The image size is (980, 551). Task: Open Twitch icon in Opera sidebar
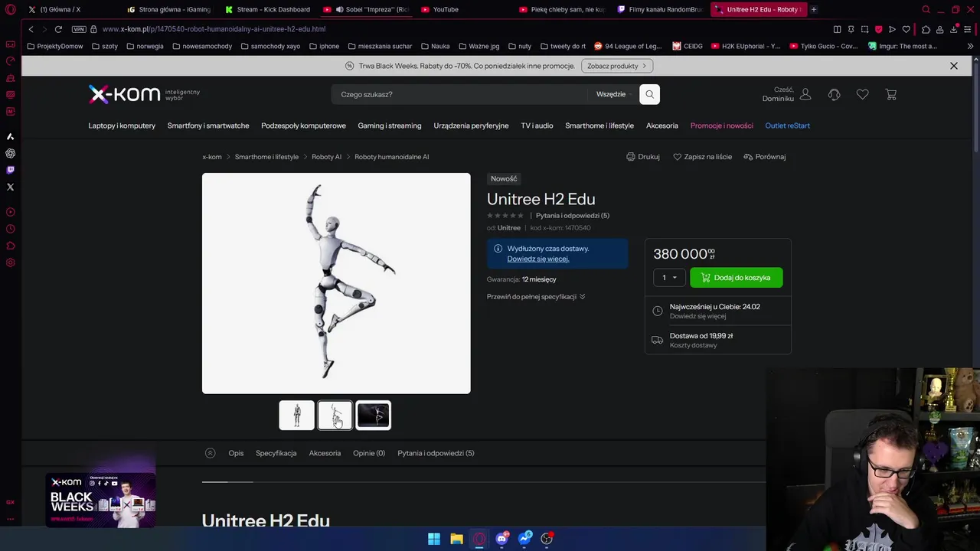pos(10,170)
